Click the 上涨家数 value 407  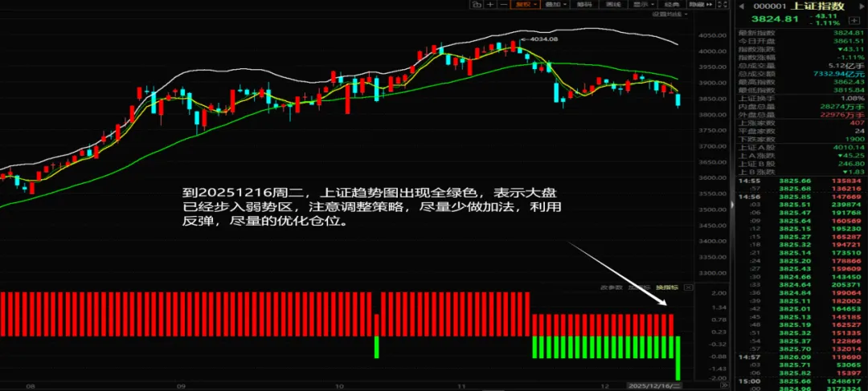tap(858, 122)
